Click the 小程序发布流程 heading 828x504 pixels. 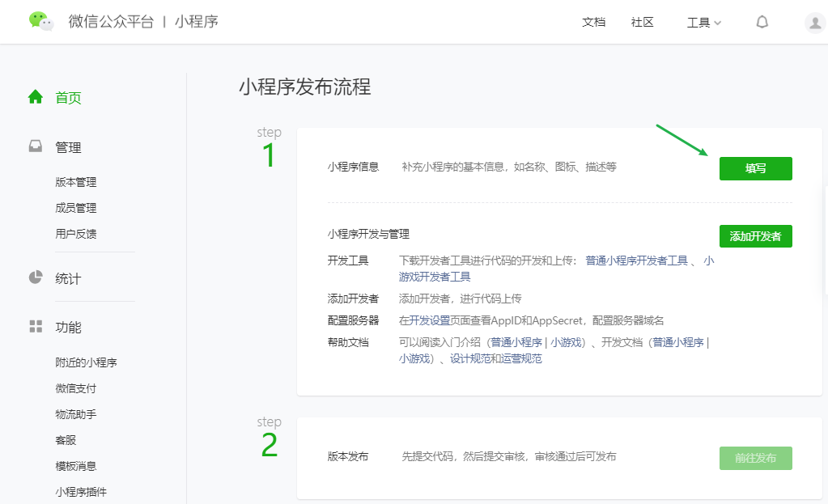304,87
